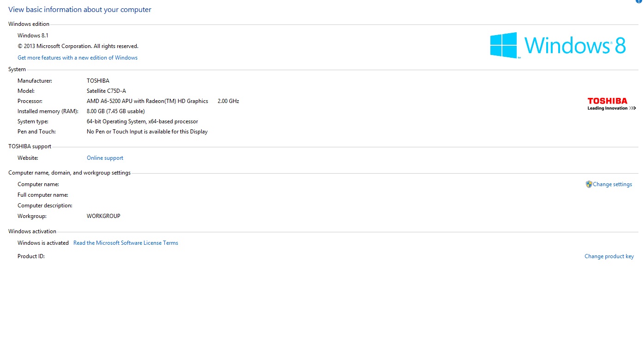Select the '8.00 GB (7.45 GB usable)' value
The image size is (644, 363).
tap(116, 111)
